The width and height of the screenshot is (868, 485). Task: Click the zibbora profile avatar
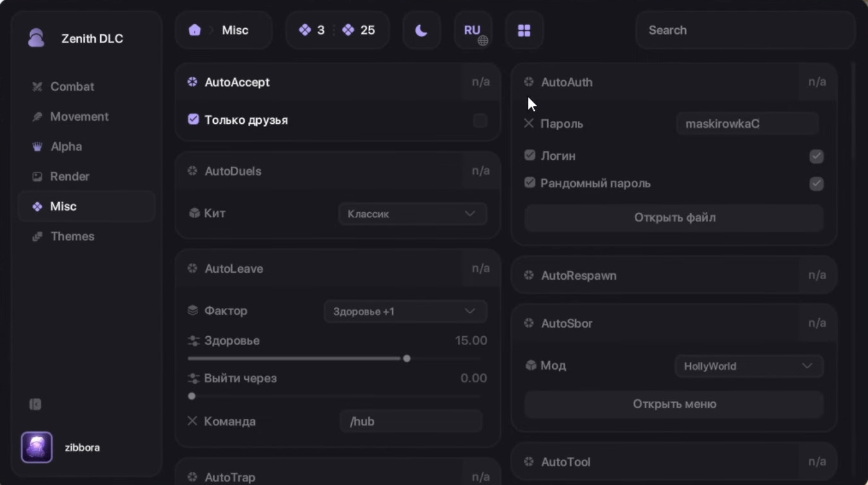[37, 447]
